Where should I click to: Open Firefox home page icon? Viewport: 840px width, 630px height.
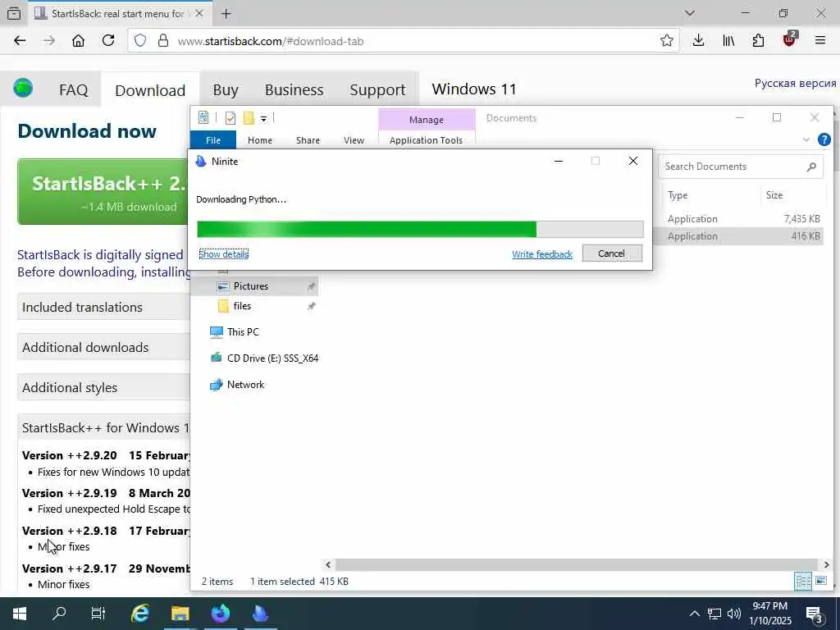point(78,41)
